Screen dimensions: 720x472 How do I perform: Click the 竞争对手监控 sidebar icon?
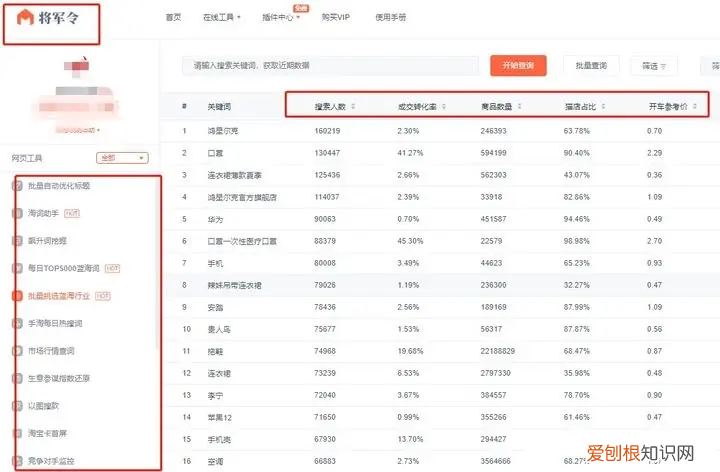click(x=17, y=461)
